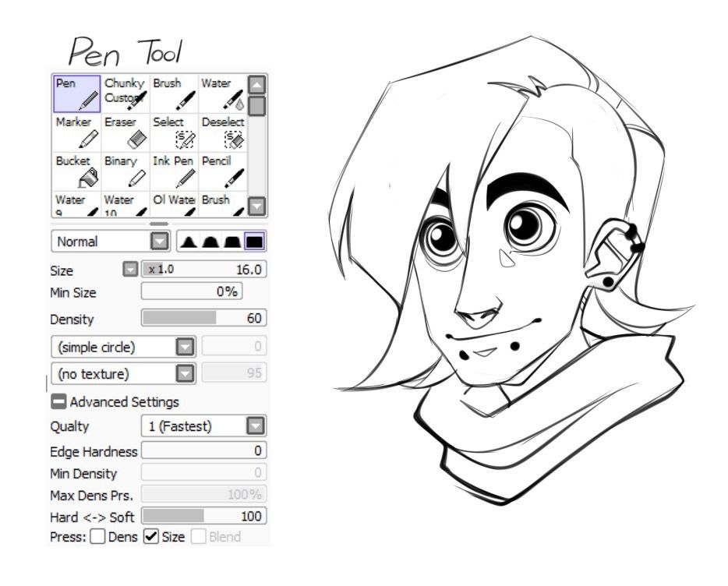The height and width of the screenshot is (586, 728).
Task: Select the Pen tool
Action: [x=76, y=94]
